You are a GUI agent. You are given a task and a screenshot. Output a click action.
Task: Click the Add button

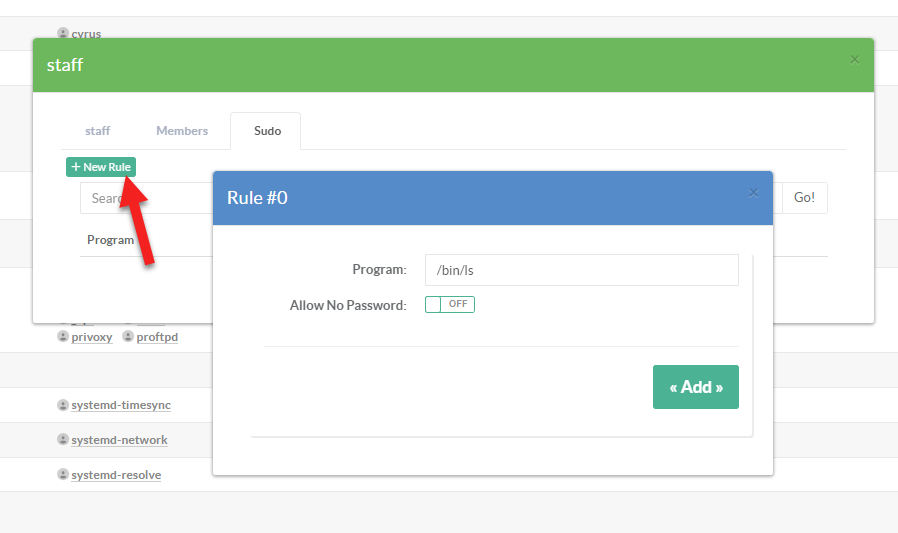pos(695,387)
